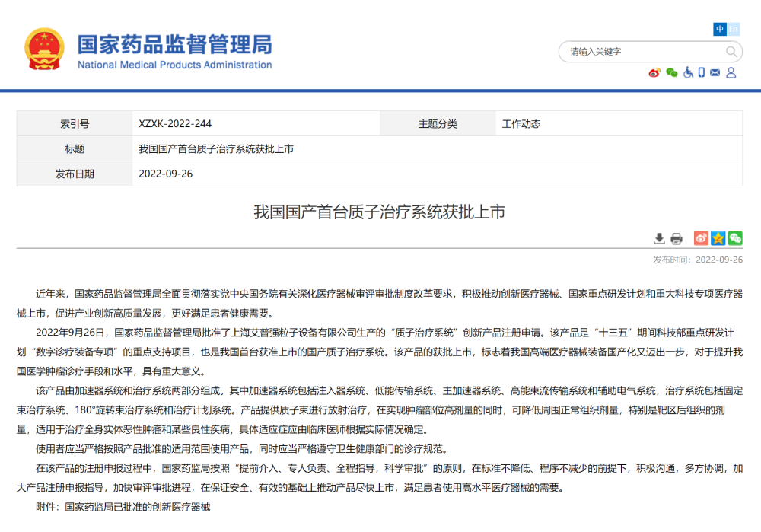Image resolution: width=761 pixels, height=532 pixels.
Task: Open the WeChat icon in the header
Action: pyautogui.click(x=672, y=73)
